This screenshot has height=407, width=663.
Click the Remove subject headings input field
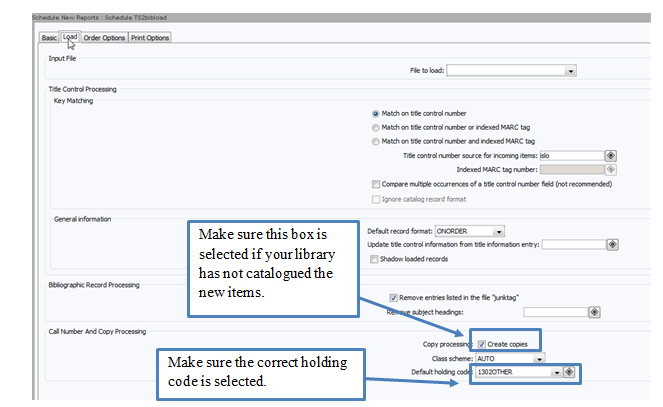556,312
